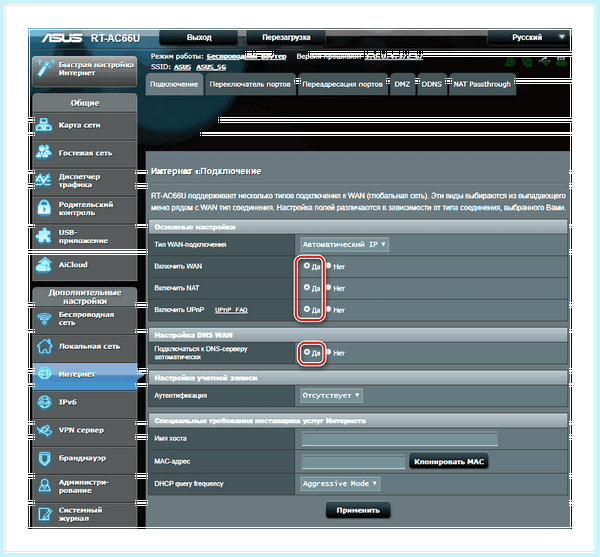Open VPN сервер icon
The width and height of the screenshot is (600, 557).
point(44,430)
